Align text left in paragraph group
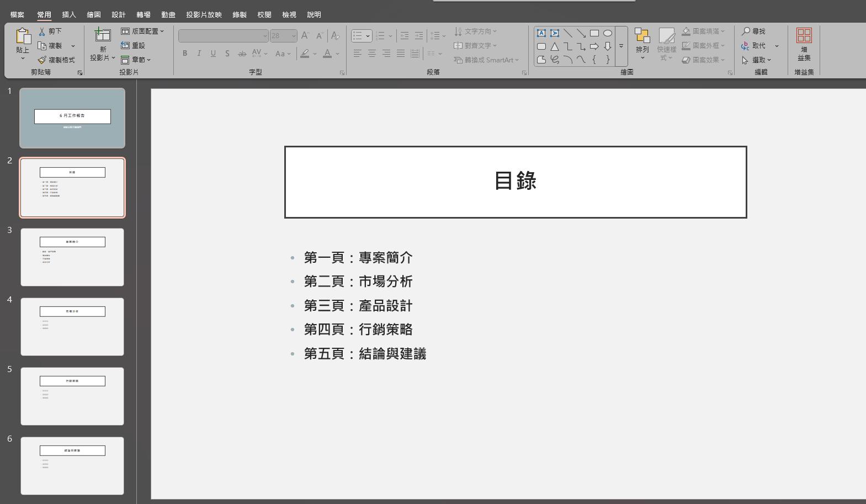 coord(358,54)
